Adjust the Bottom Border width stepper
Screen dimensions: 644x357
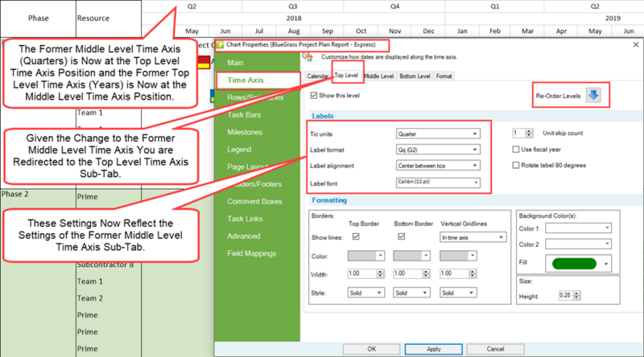tap(426, 273)
